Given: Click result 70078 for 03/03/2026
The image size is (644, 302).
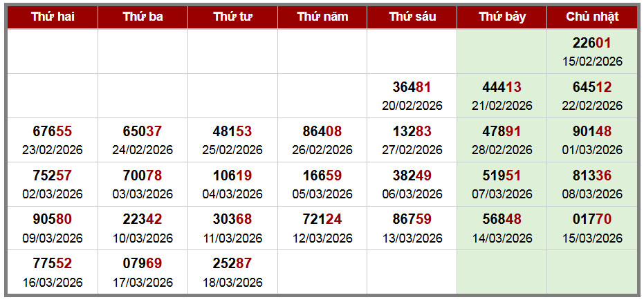Looking at the screenshot, I should tap(142, 176).
